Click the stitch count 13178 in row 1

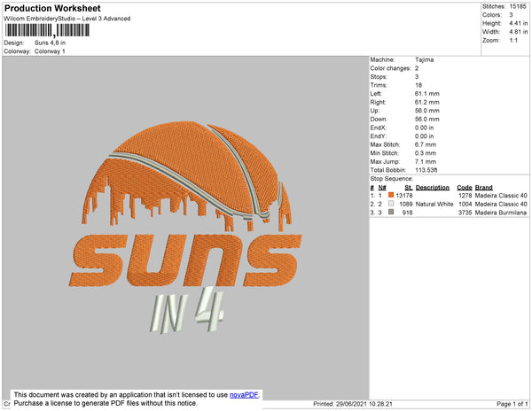click(404, 196)
